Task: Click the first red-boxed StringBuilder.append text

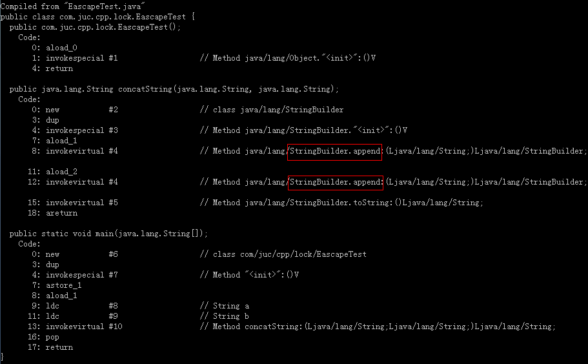Action: (x=334, y=152)
